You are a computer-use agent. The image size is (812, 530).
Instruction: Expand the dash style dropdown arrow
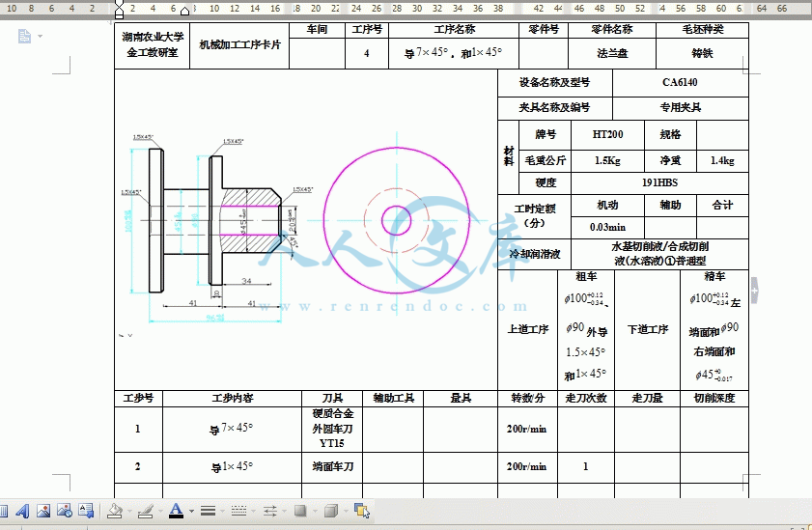tap(253, 512)
